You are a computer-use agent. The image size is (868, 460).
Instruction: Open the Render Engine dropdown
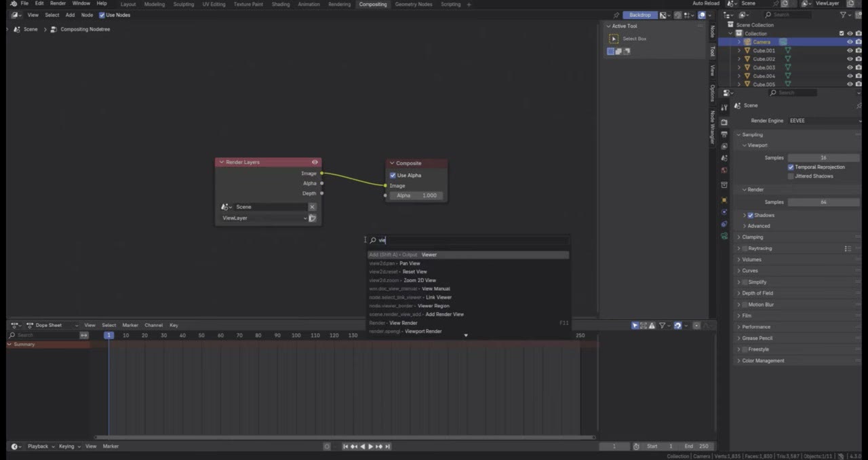pos(823,121)
